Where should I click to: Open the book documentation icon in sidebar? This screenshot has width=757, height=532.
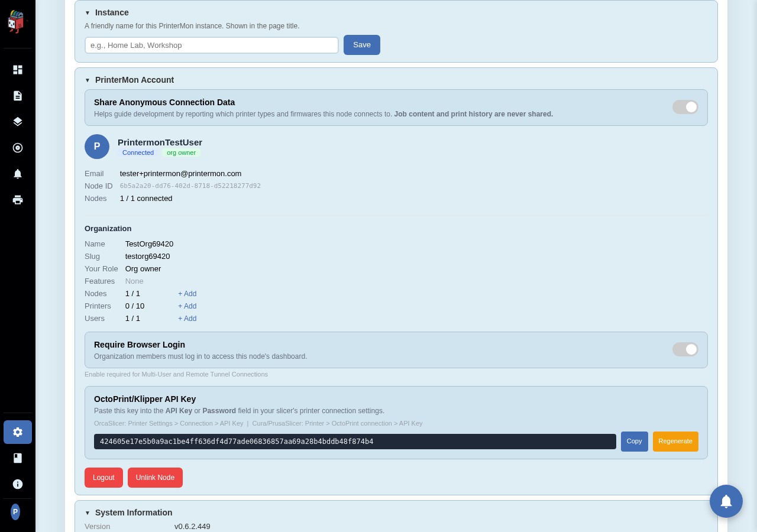coord(18,458)
